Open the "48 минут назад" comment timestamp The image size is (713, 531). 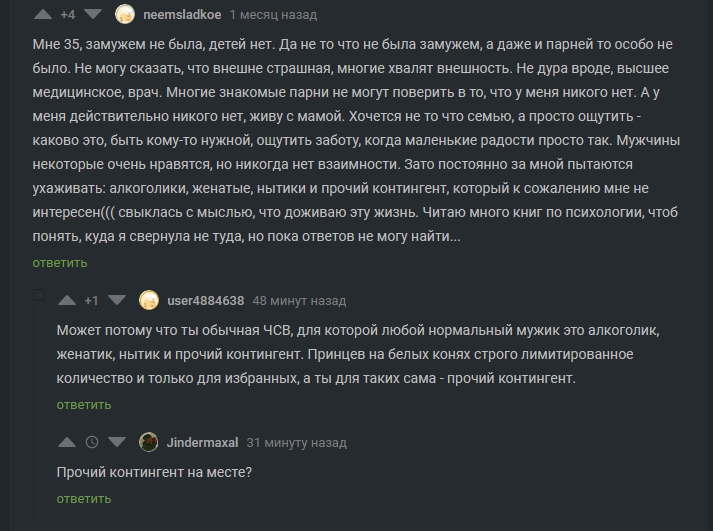(299, 300)
